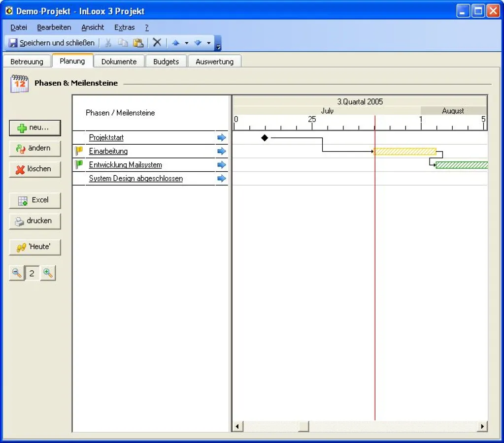Click the blue down arrow icon

coord(198,43)
